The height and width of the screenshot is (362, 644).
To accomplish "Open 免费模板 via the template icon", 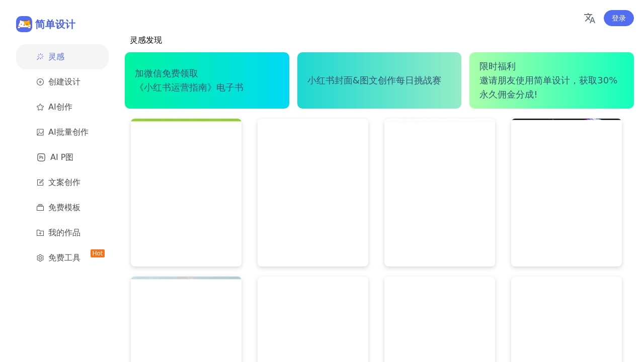I will tap(40, 208).
